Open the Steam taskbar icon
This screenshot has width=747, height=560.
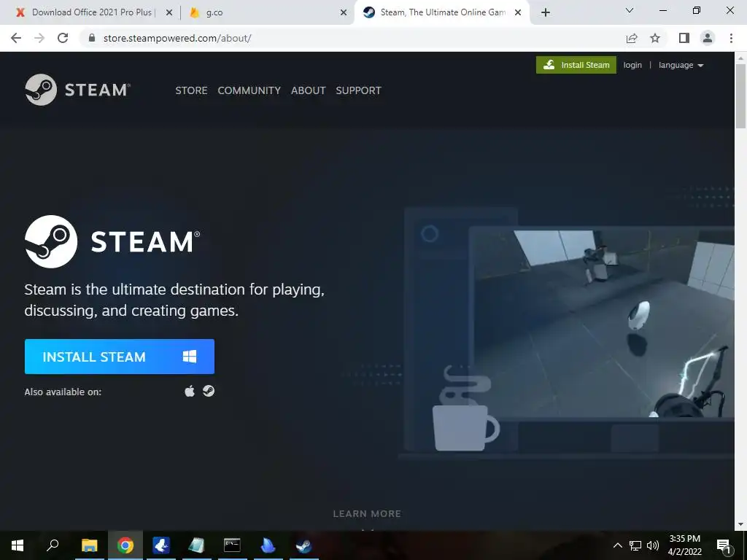tap(304, 545)
